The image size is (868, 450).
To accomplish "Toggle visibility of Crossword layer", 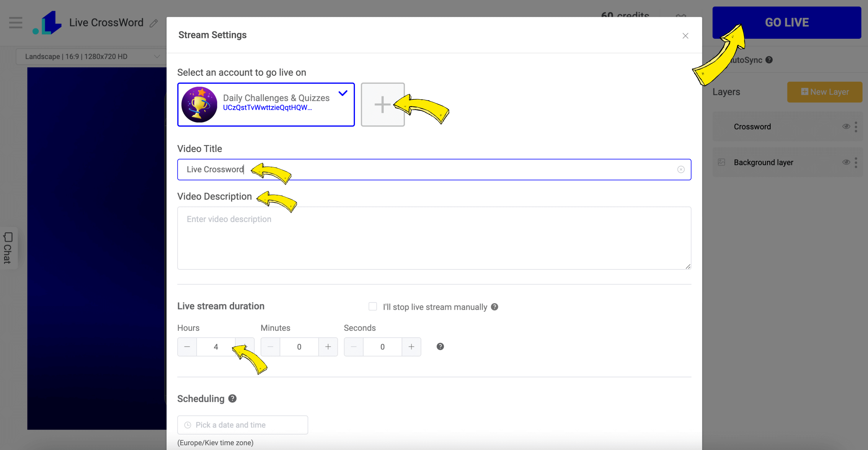I will point(846,126).
